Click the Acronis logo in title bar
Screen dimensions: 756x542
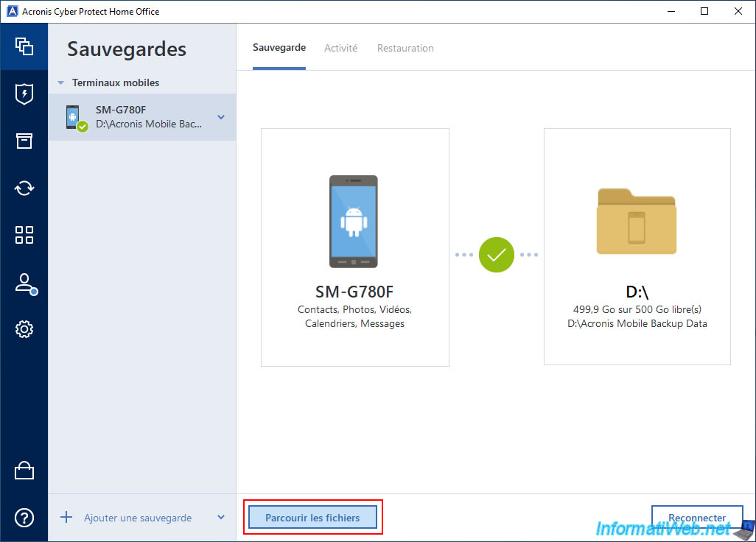[x=12, y=11]
